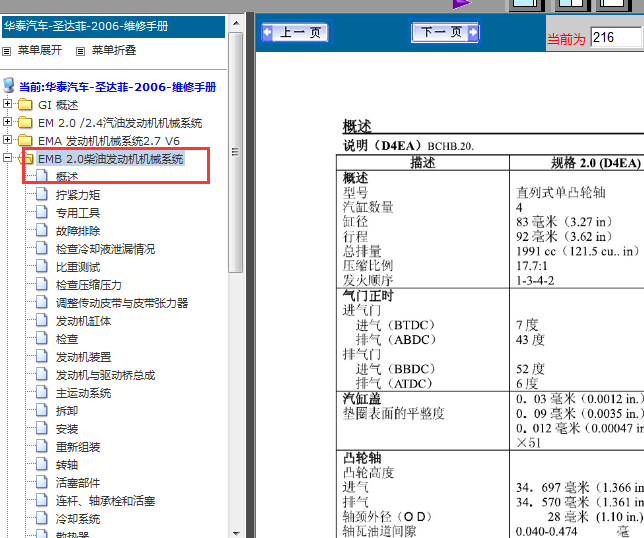
Task: Click the page icon beside 专用工具
Action: point(41,212)
